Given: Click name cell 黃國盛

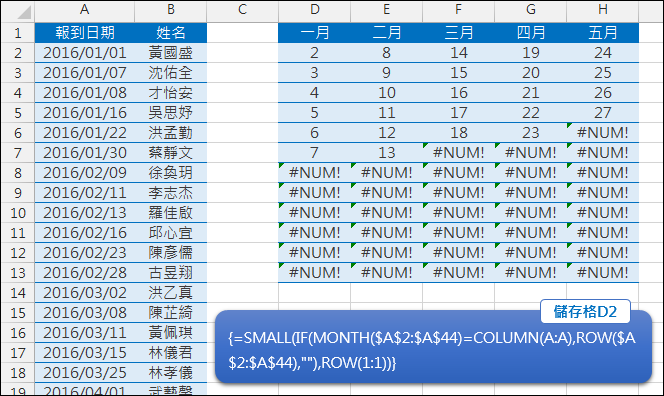Looking at the screenshot, I should coord(171,53).
